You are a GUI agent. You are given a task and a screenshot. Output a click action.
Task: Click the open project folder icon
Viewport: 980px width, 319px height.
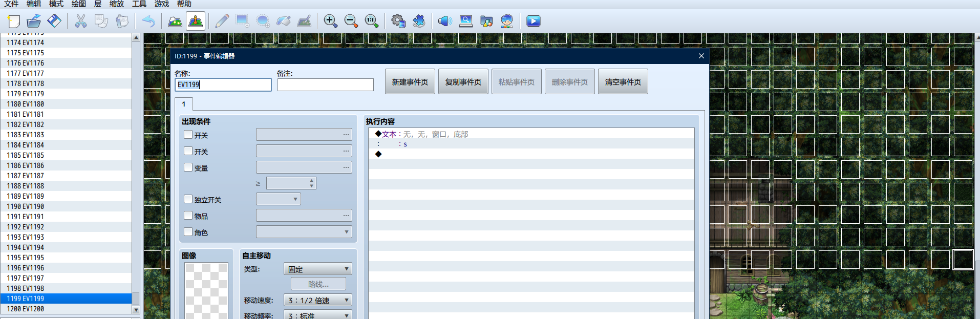tap(34, 21)
